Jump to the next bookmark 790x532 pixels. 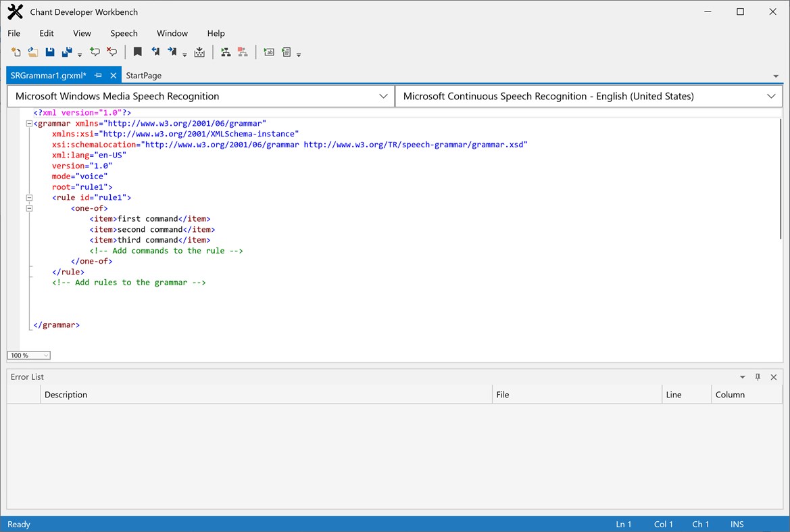pos(172,52)
